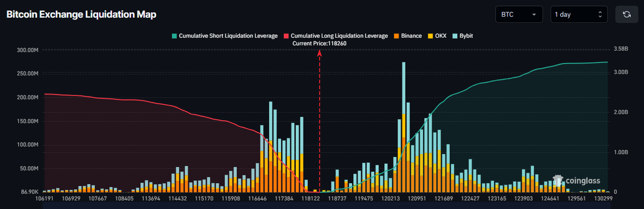Open the 1 day timeframe selector
The width and height of the screenshot is (644, 209).
pyautogui.click(x=579, y=15)
